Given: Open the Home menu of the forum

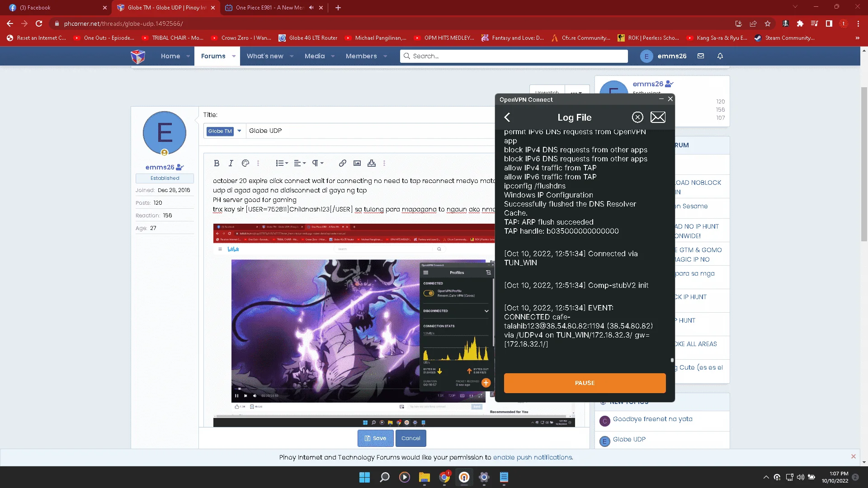Looking at the screenshot, I should [170, 56].
